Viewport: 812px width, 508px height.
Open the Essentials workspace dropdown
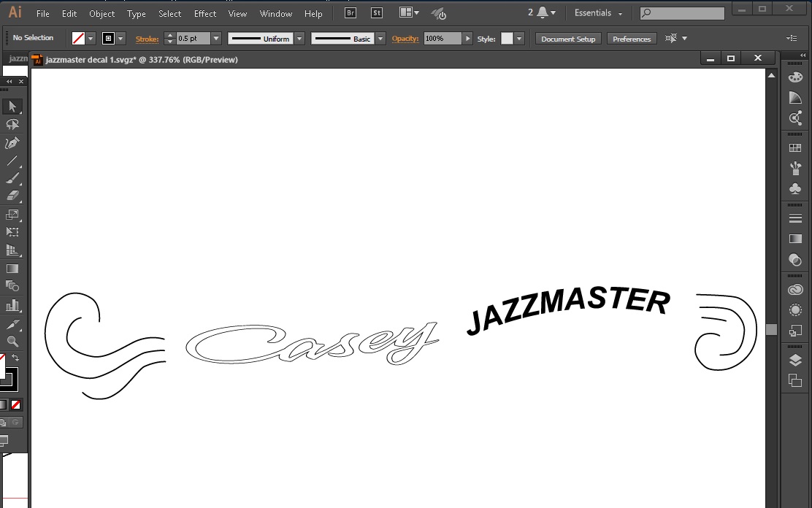(599, 13)
